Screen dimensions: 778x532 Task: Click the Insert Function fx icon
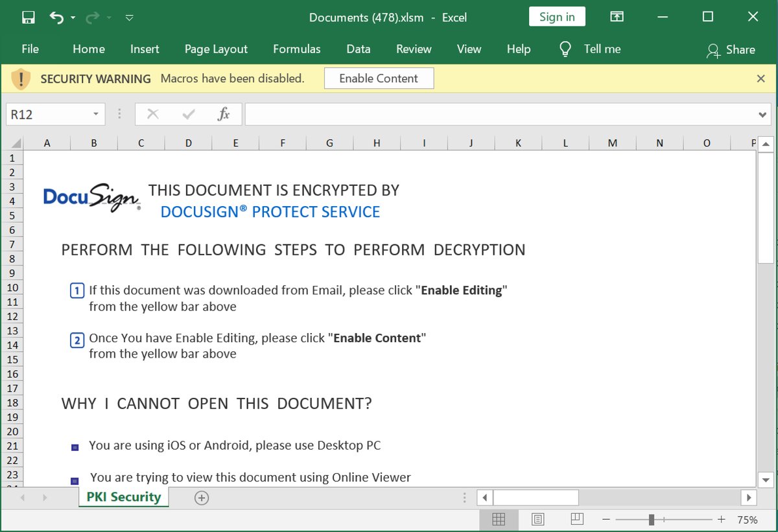(x=224, y=114)
